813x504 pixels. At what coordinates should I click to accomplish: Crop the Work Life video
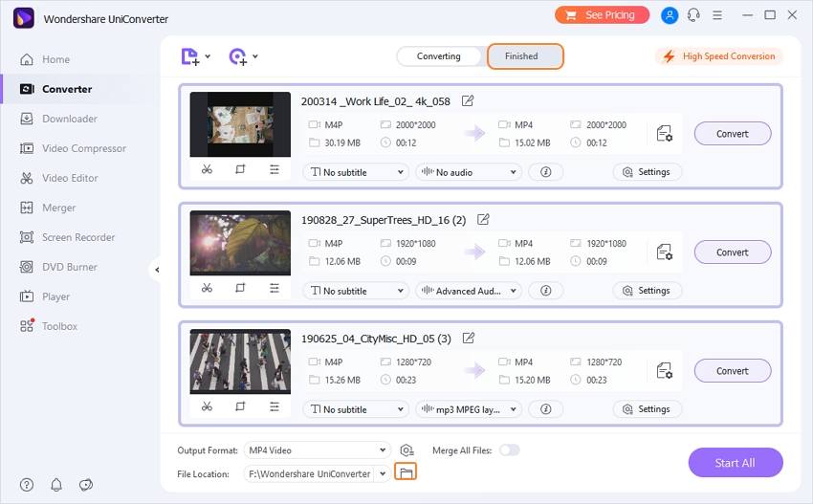(240, 169)
